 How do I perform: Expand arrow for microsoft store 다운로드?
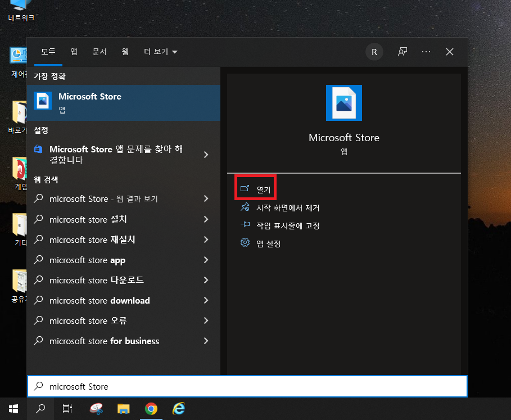coord(206,280)
